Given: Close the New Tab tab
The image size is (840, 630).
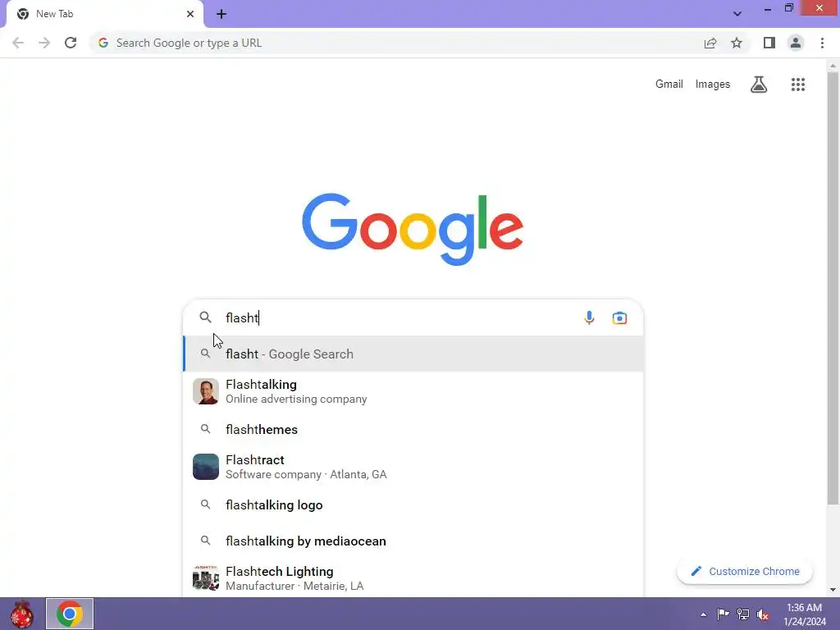Looking at the screenshot, I should click(x=190, y=14).
